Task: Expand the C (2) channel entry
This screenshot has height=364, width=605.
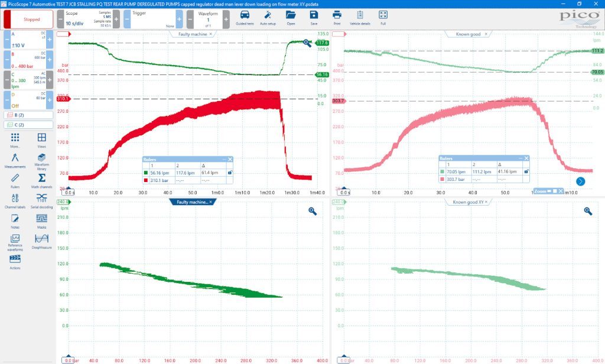Action: click(28, 125)
